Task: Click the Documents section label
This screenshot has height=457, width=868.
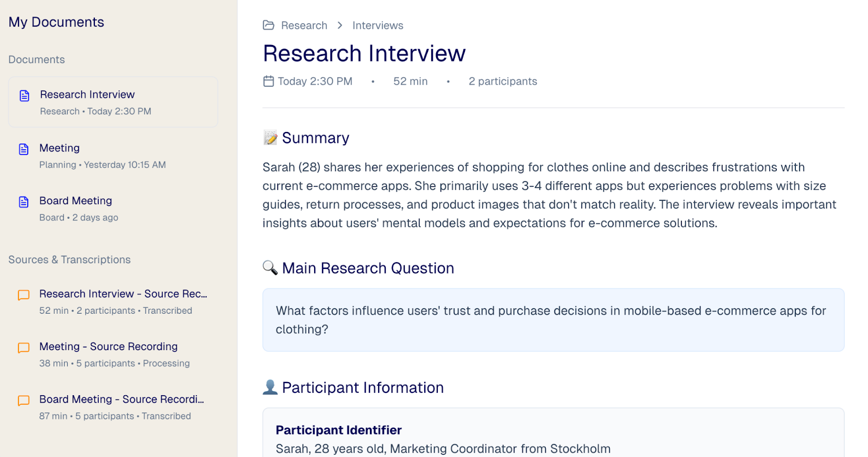Action: tap(37, 60)
